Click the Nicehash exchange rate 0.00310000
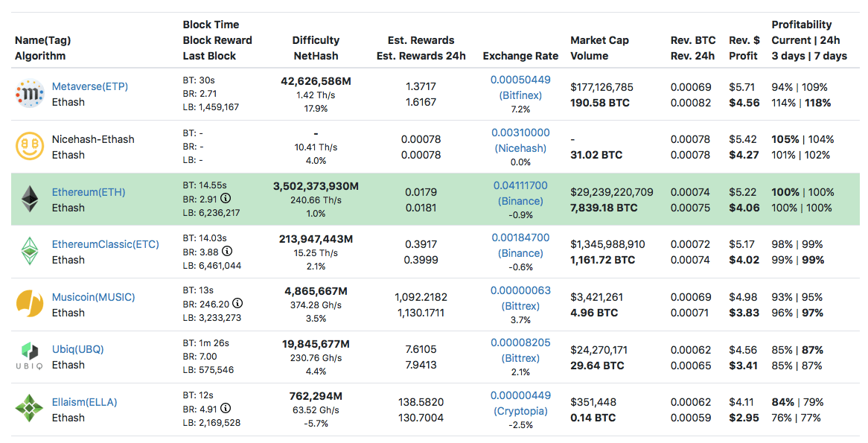868x443 pixels. (520, 133)
